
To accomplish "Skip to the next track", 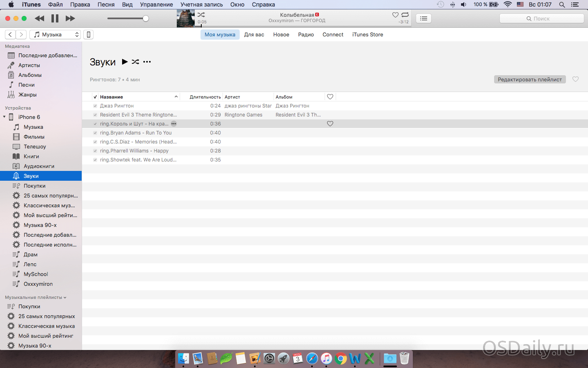I will coord(70,18).
